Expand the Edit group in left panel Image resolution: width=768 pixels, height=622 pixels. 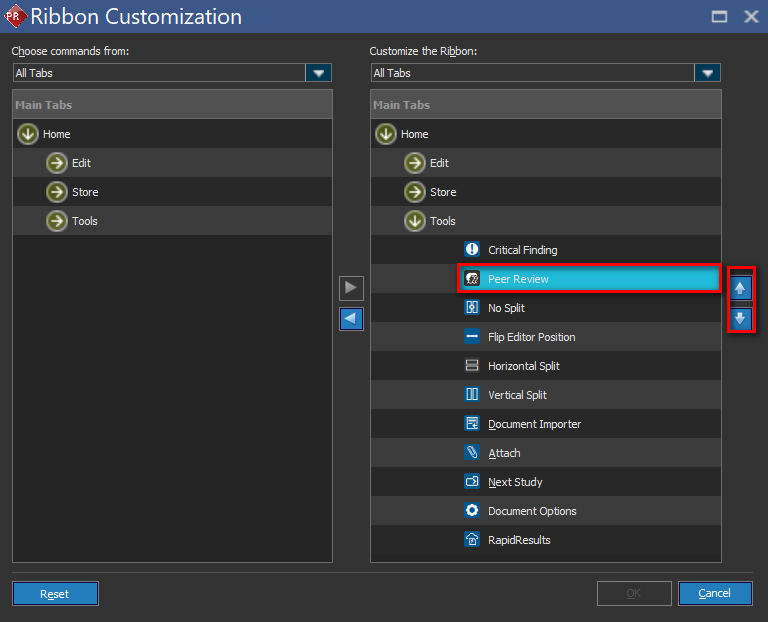click(57, 163)
